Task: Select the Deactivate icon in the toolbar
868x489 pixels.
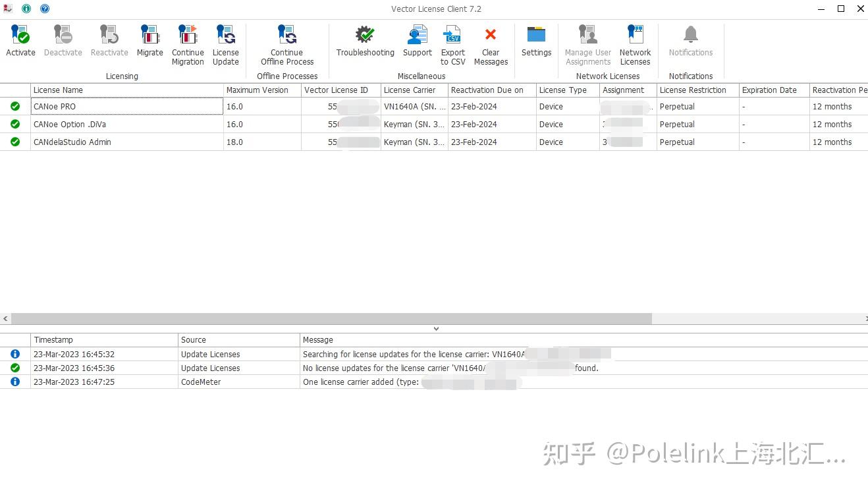Action: pyautogui.click(x=63, y=40)
